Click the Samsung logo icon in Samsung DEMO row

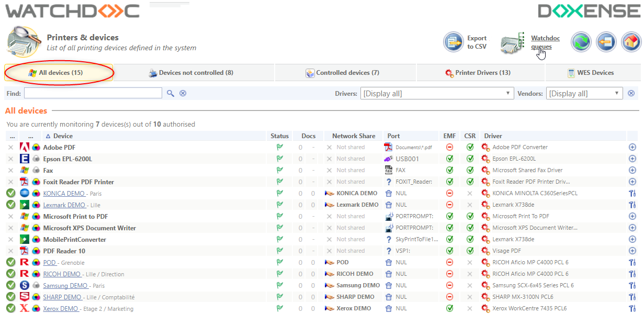pyautogui.click(x=24, y=285)
